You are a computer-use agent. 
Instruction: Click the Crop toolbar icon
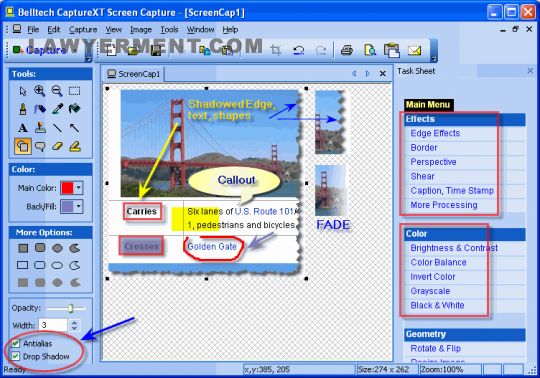[x=276, y=51]
